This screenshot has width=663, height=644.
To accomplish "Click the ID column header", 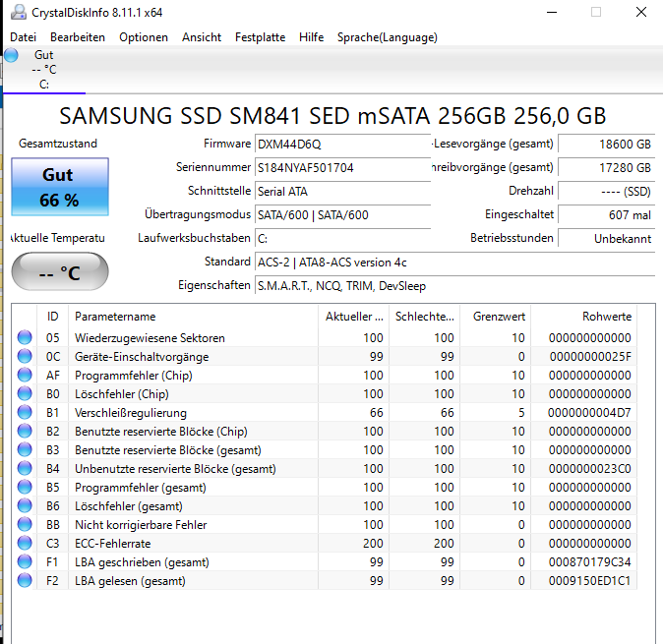I will [x=52, y=316].
